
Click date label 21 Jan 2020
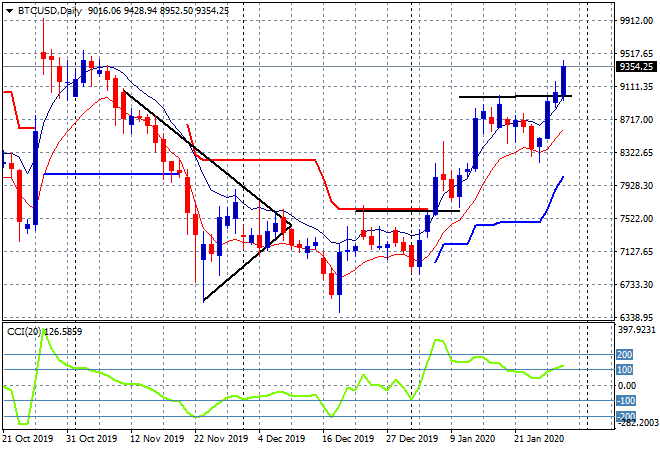click(539, 438)
